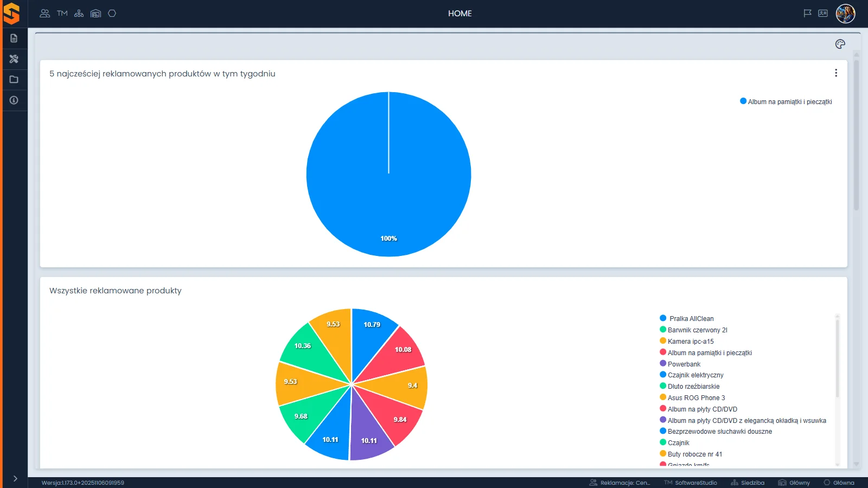Viewport: 868px width, 488px height.
Task: Click the warehouse icon in top bar
Action: (x=96, y=14)
